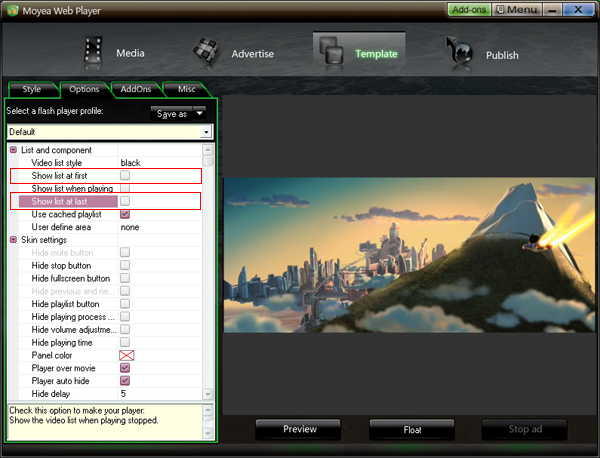This screenshot has width=600, height=458.
Task: Switch to the Misc tab
Action: point(186,89)
